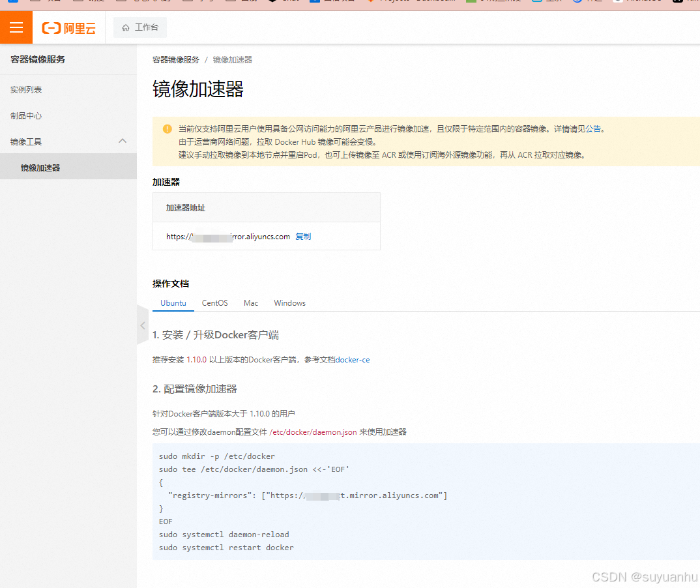Viewport: 700px width, 588px height.
Task: Click the 'sudo systemctl daemon-reload' line
Action: tap(224, 535)
